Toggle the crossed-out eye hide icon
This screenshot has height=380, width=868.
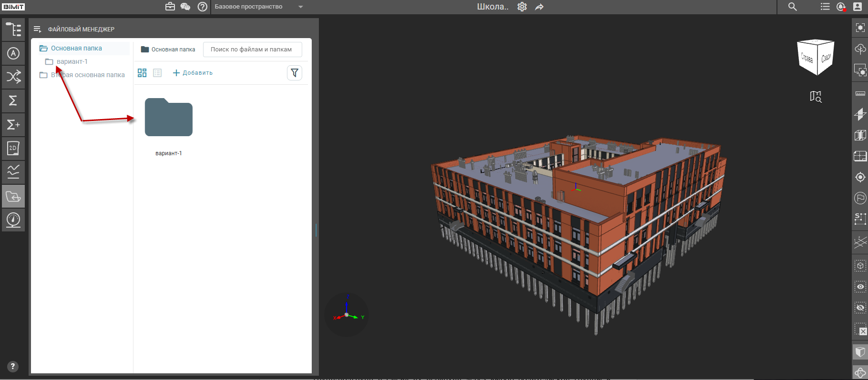860,308
